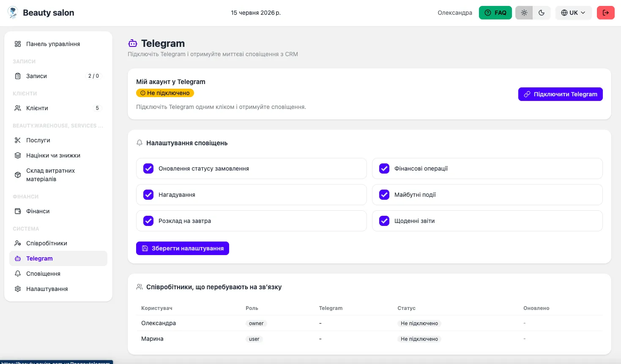
Task: Select Telegram item in sidebar
Action: coord(58,258)
